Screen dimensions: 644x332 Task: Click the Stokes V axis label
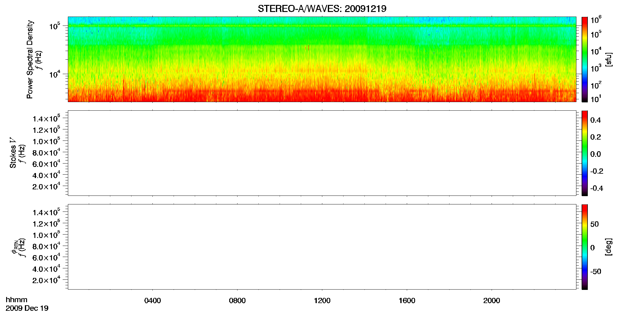(x=13, y=153)
